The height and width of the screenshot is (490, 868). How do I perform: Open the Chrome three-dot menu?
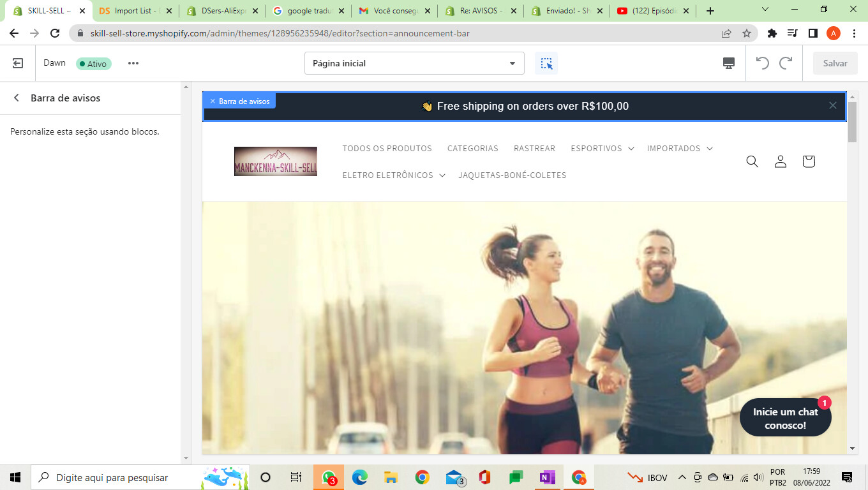click(854, 33)
